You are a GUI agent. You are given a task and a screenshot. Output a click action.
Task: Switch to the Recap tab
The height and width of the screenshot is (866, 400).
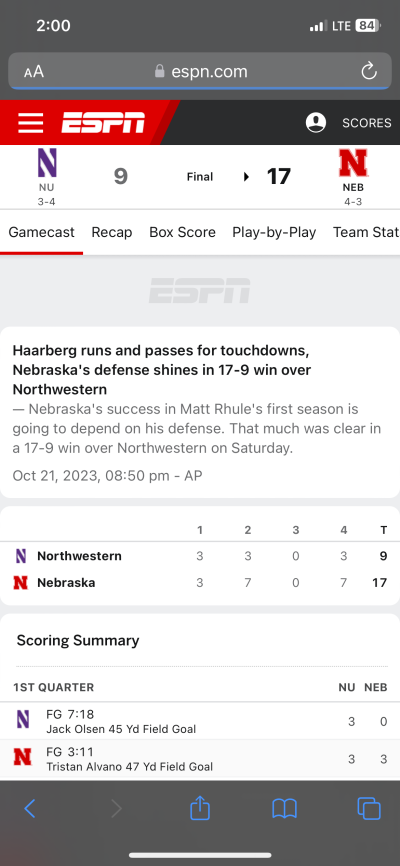tap(112, 233)
